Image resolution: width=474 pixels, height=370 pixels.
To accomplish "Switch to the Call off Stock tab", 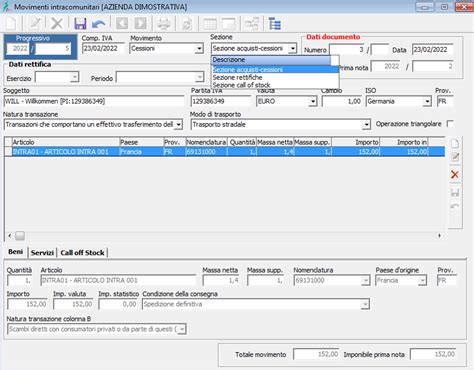I will pos(82,253).
